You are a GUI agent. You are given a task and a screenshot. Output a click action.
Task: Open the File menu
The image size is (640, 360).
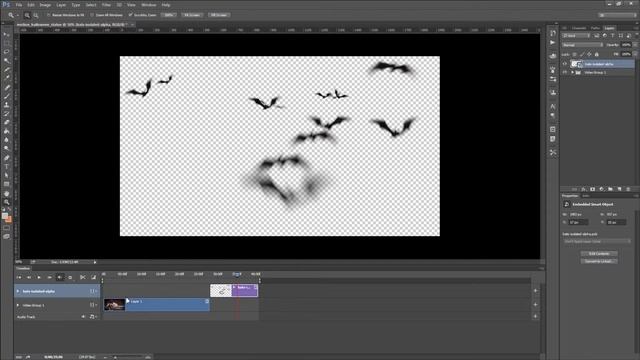point(19,5)
